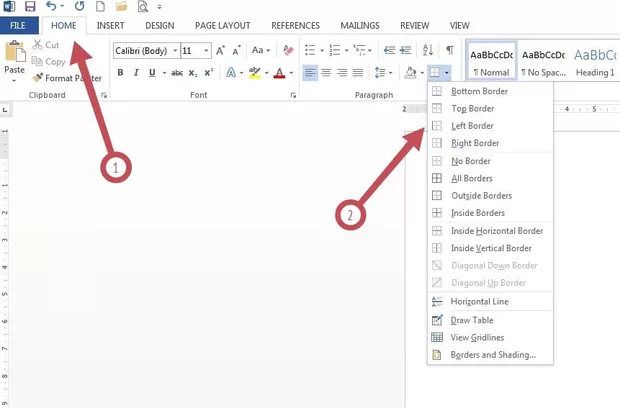
Task: Click the Subscript x₂ icon
Action: point(193,73)
